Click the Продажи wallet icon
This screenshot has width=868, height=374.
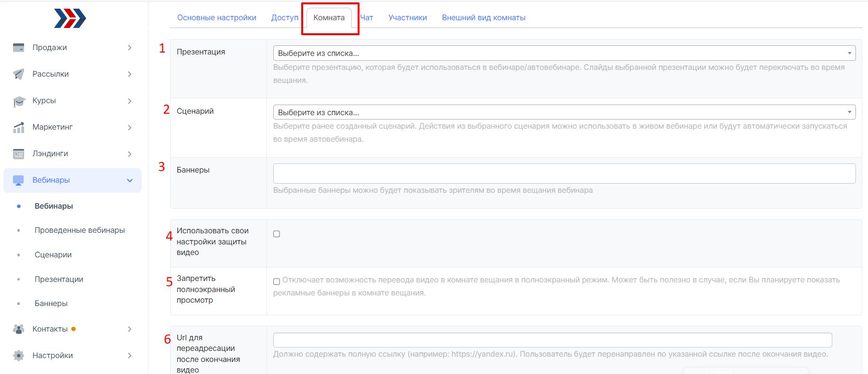(x=19, y=48)
